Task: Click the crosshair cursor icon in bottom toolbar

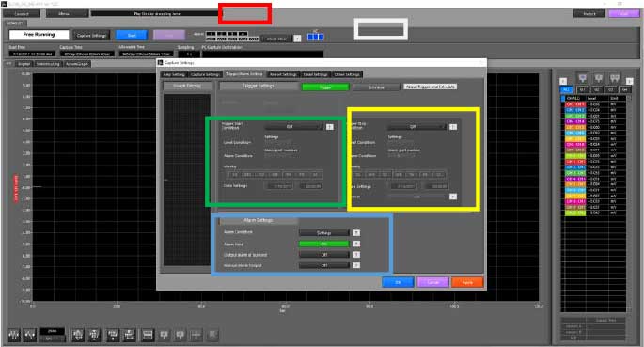Action: [x=196, y=335]
